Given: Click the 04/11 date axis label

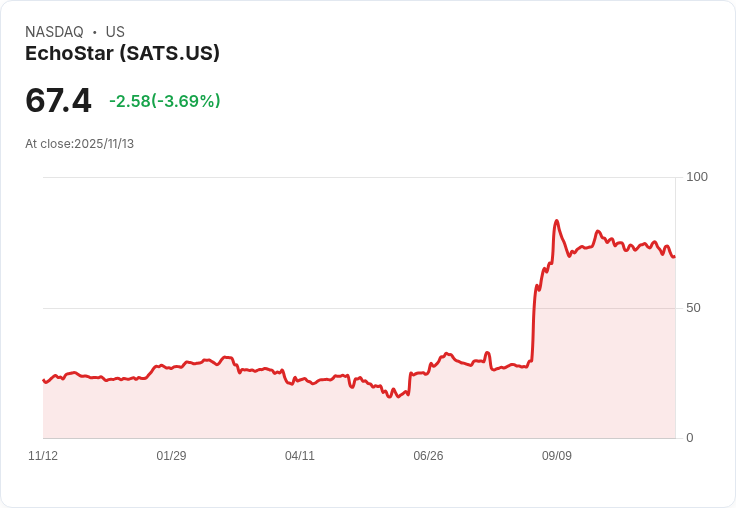Looking at the screenshot, I should 299,455.
